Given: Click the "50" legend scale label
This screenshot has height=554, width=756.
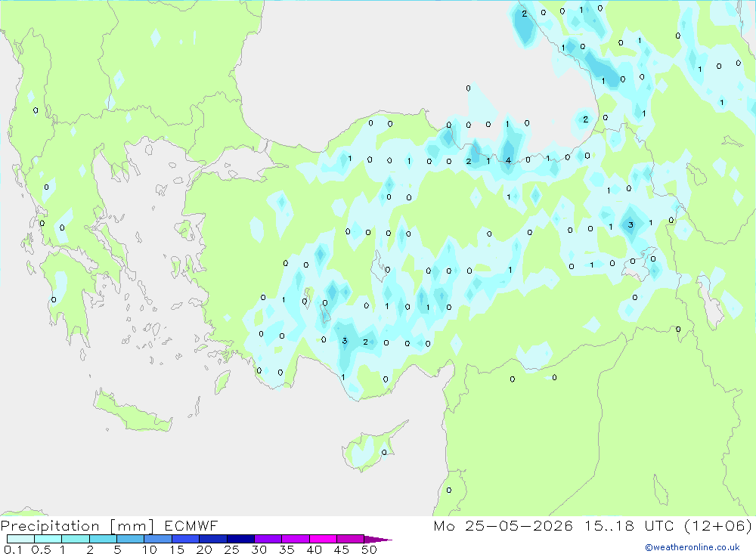Looking at the screenshot, I should click(x=369, y=549).
